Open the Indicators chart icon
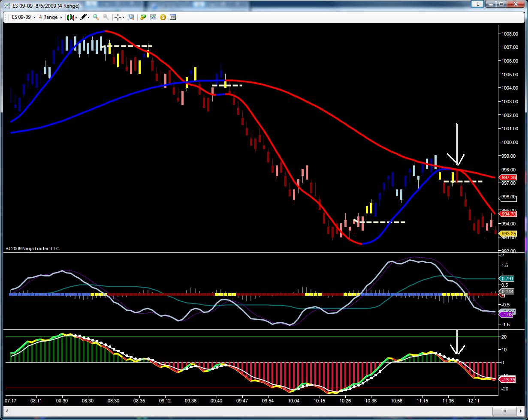This screenshot has width=528, height=420. (153, 17)
